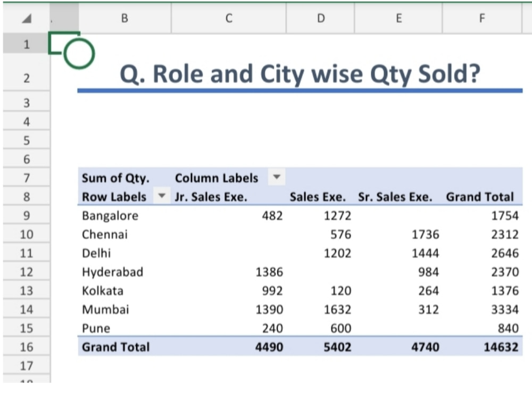Click Pune Jr. Sales value 240
This screenshot has width=532, height=399.
[272, 328]
